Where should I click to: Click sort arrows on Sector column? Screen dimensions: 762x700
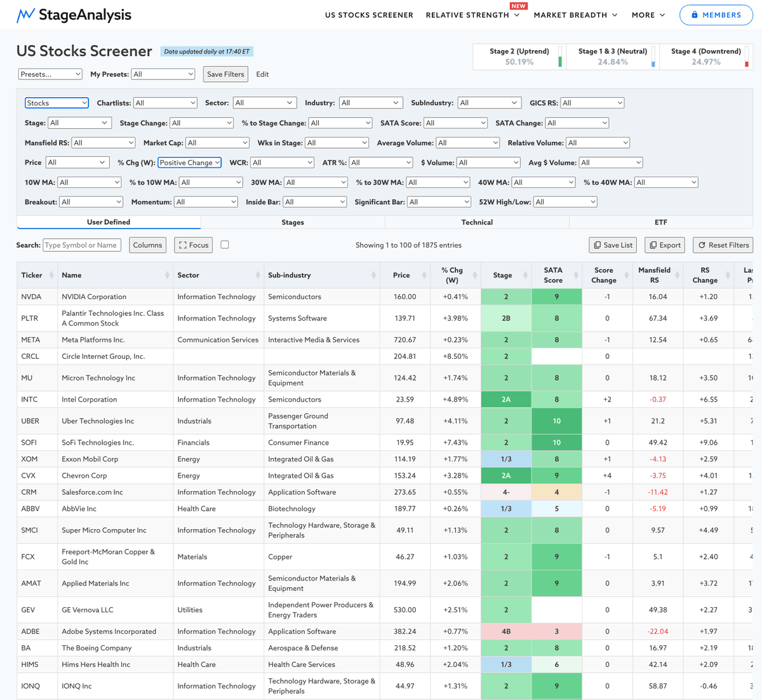[258, 275]
